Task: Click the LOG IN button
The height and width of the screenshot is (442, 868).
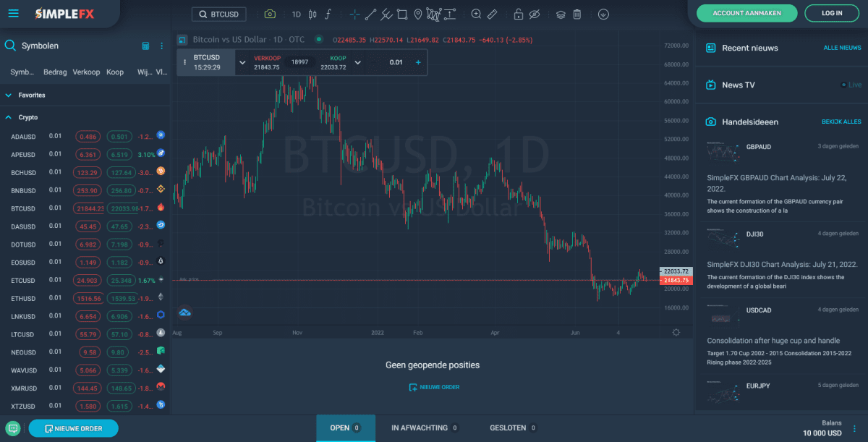Action: (x=833, y=13)
